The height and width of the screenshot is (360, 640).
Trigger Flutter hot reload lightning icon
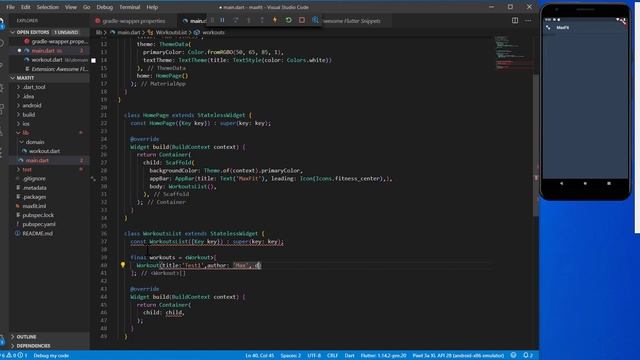click(x=275, y=20)
